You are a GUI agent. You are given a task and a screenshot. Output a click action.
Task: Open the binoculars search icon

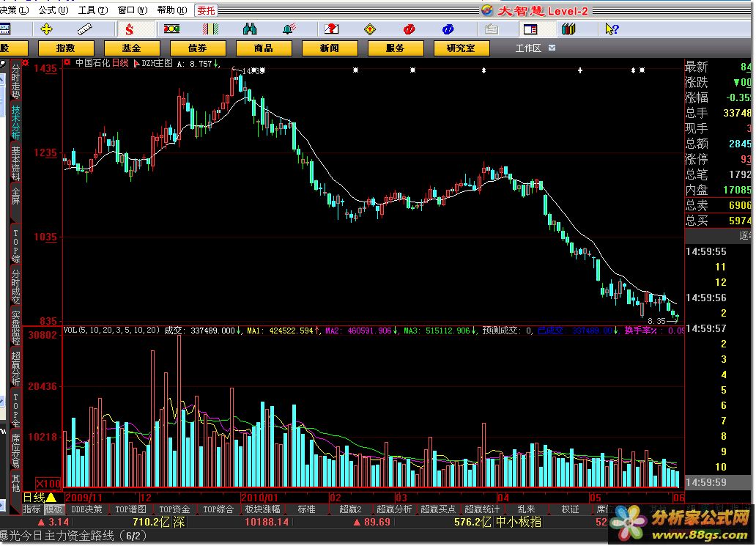[250, 29]
